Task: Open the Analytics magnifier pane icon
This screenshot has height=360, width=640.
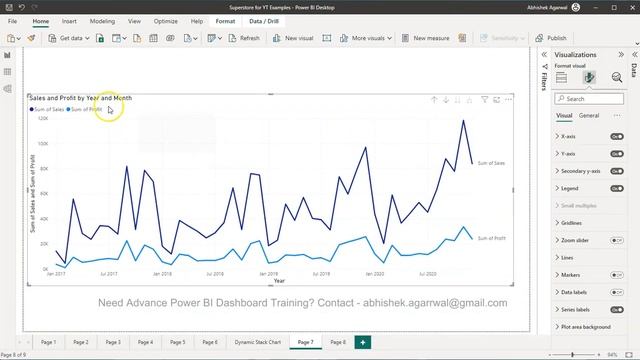Action: click(x=617, y=77)
